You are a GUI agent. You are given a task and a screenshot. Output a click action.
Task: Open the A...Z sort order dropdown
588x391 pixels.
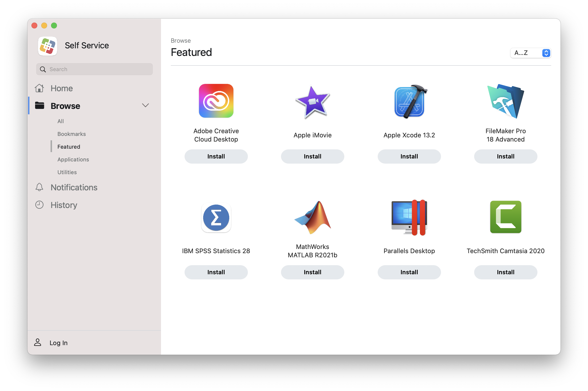(x=531, y=53)
